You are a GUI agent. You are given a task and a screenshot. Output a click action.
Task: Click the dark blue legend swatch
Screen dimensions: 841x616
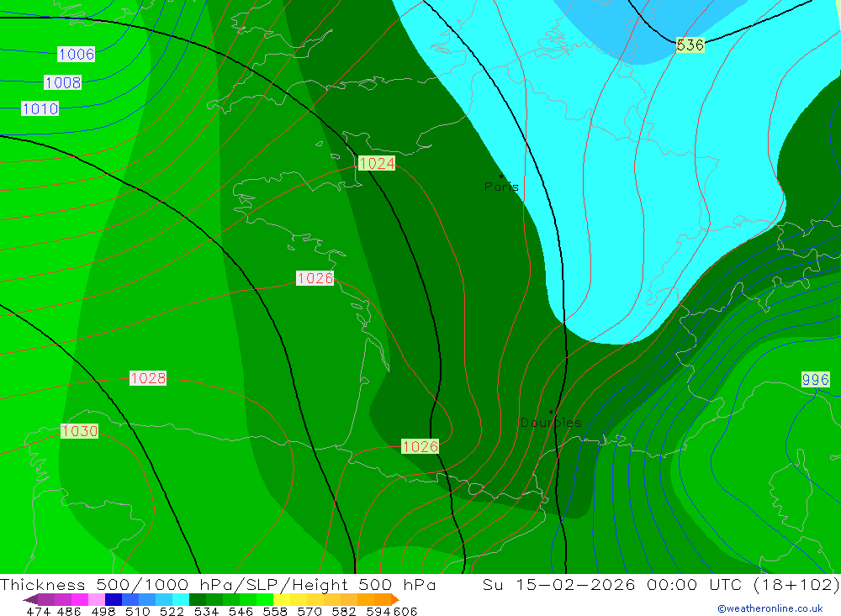point(114,599)
